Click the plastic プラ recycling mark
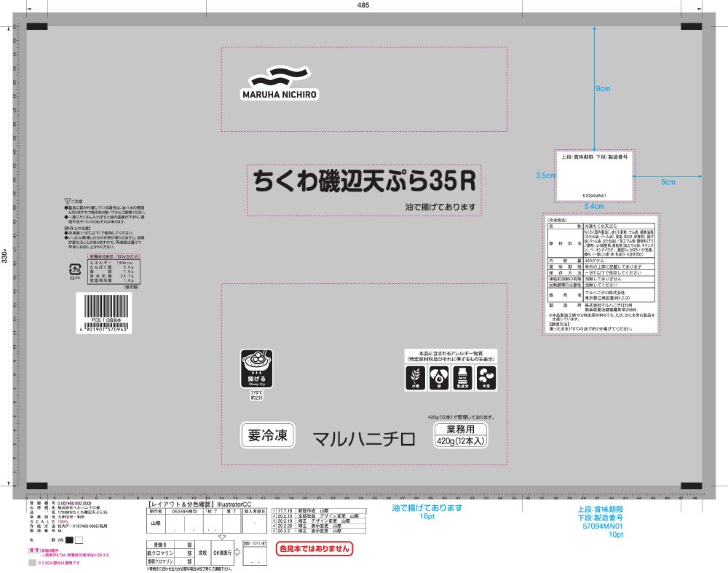The height and width of the screenshot is (573, 728). tap(75, 271)
